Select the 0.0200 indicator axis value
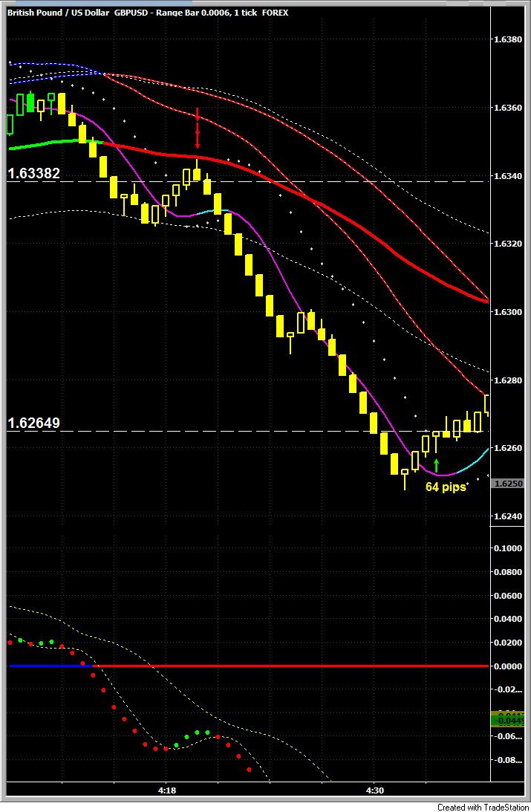Screen dimensions: 531x812 coord(508,643)
